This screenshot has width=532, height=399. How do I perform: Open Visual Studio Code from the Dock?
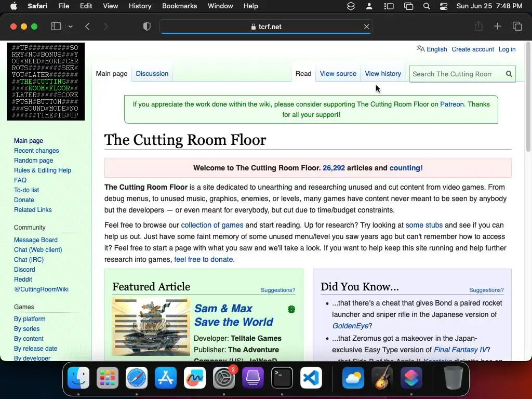pyautogui.click(x=311, y=378)
